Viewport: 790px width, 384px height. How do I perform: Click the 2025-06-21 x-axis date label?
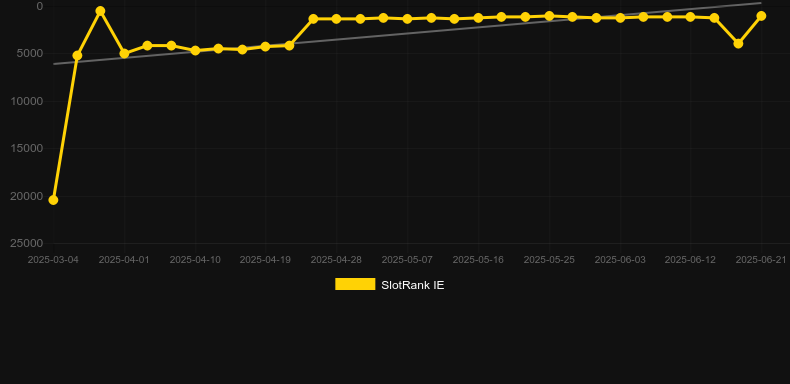[x=761, y=260]
